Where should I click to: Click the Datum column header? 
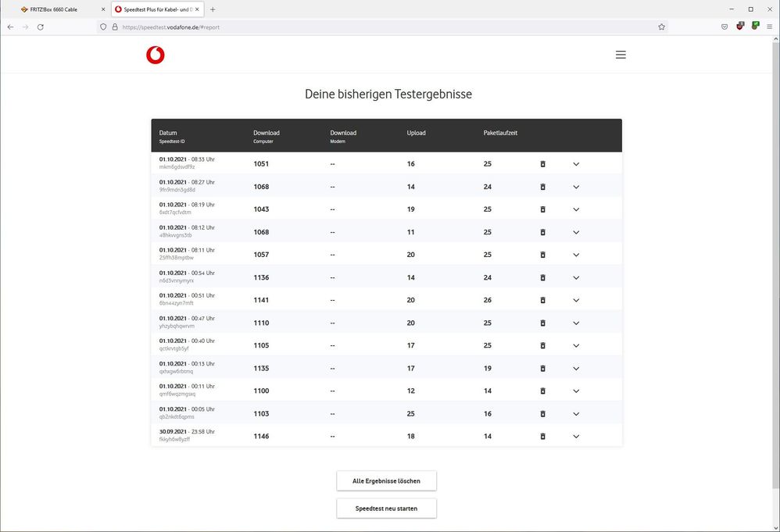(168, 133)
